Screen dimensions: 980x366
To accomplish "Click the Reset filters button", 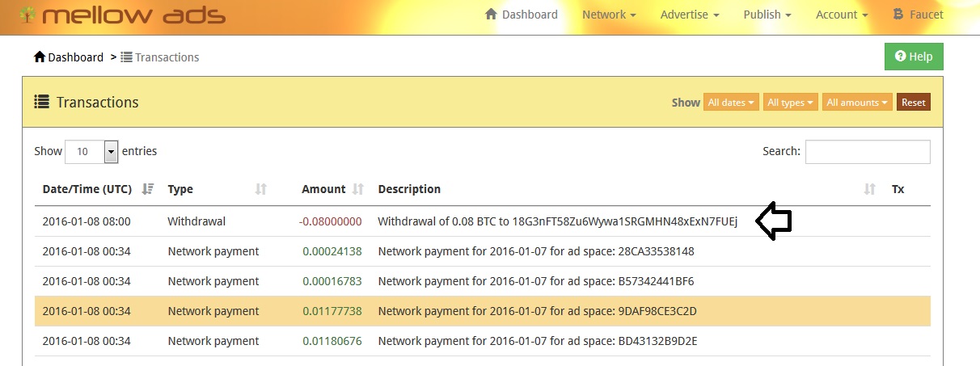I will pyautogui.click(x=914, y=103).
